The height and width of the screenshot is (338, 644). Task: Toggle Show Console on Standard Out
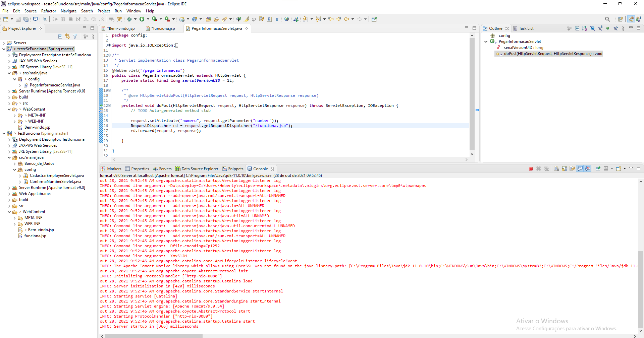pyautogui.click(x=580, y=169)
